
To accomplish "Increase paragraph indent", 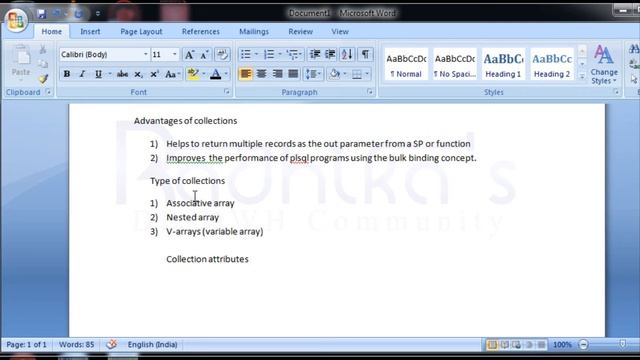I will coord(331,54).
